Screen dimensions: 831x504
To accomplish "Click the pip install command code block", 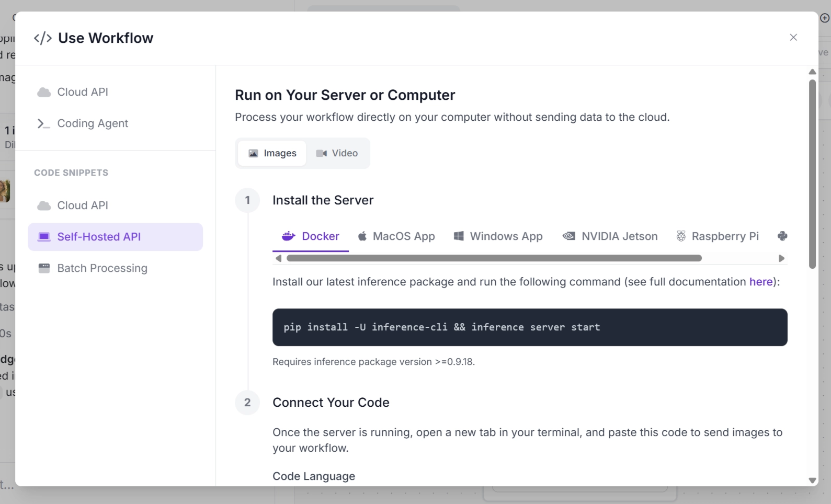I will point(530,327).
